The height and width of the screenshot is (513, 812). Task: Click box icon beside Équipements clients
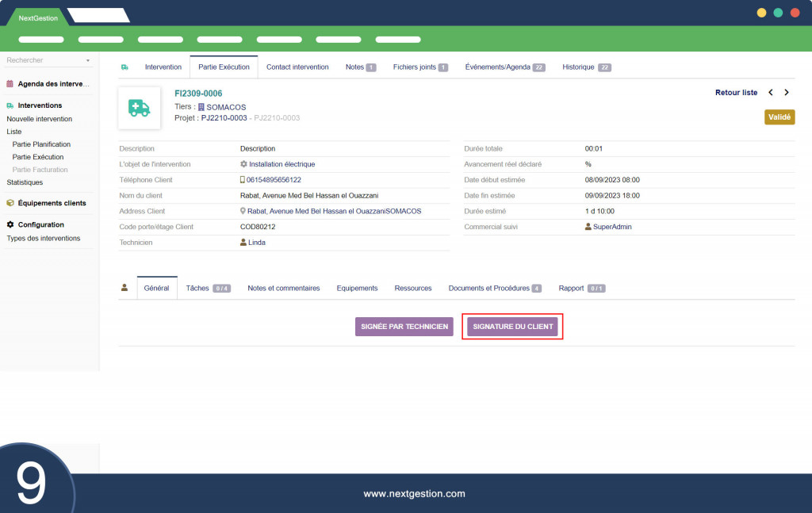tap(10, 203)
